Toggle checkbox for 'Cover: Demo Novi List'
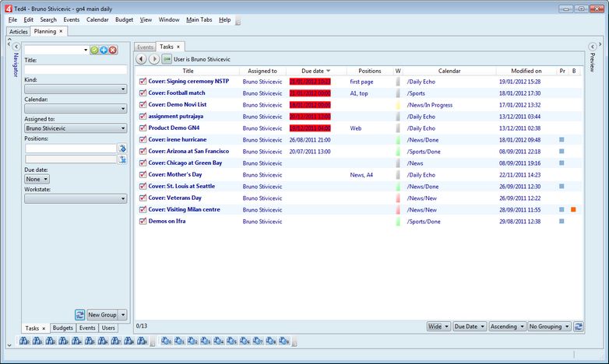 point(143,105)
